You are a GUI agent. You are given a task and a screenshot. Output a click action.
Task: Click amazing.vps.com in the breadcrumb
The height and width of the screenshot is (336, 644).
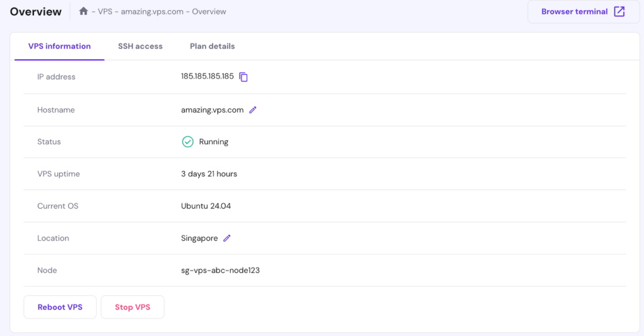152,11
